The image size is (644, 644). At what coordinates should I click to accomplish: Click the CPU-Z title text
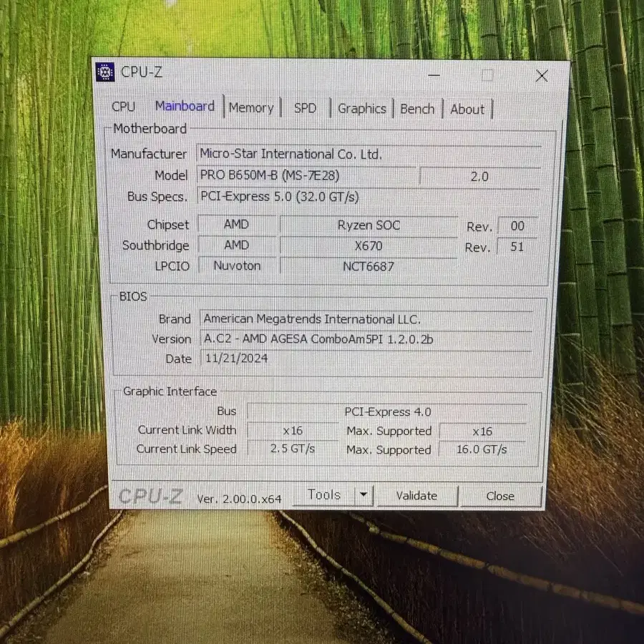click(x=141, y=72)
